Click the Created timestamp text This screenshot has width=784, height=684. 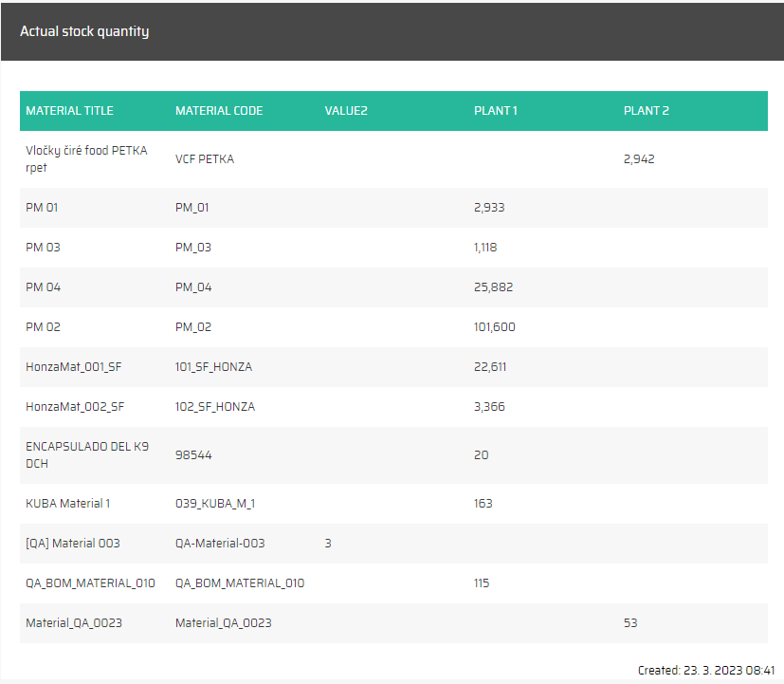point(706,670)
